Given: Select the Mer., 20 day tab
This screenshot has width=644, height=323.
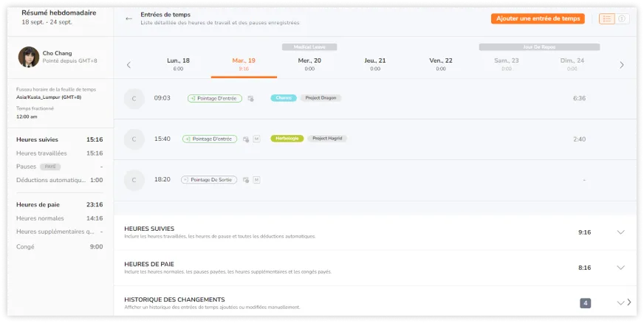Looking at the screenshot, I should (309, 64).
